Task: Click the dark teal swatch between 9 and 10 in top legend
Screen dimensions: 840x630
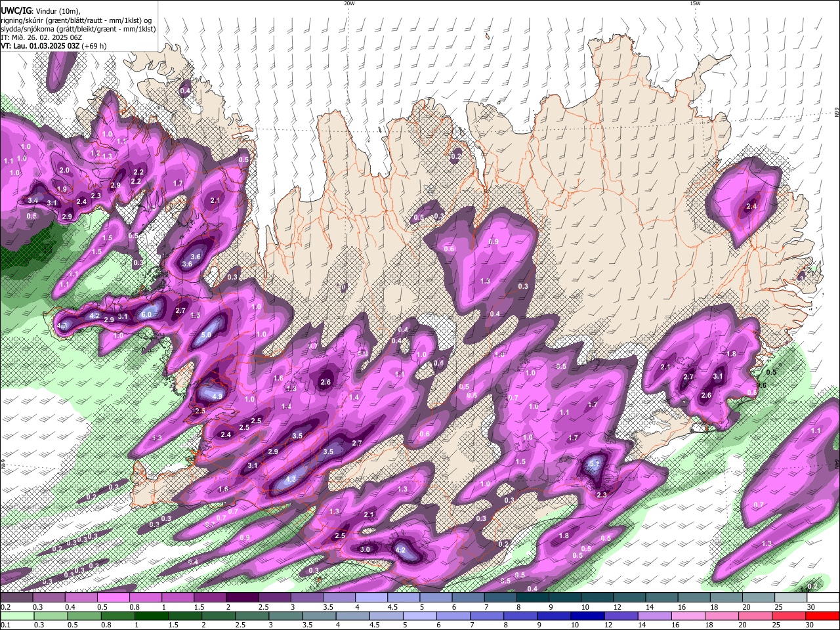Action: point(564,597)
